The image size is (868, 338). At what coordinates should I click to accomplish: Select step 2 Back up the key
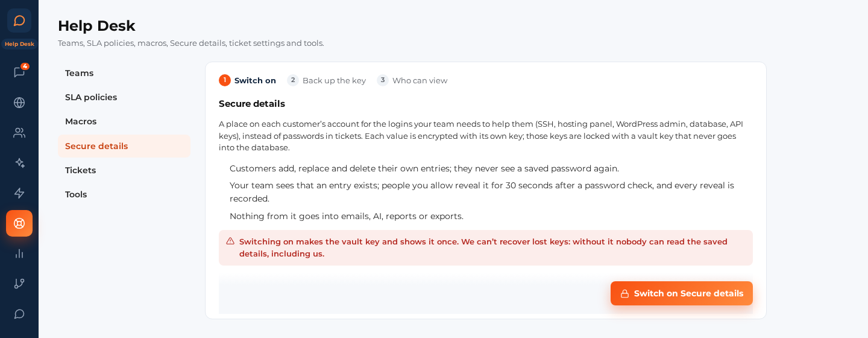click(x=326, y=80)
